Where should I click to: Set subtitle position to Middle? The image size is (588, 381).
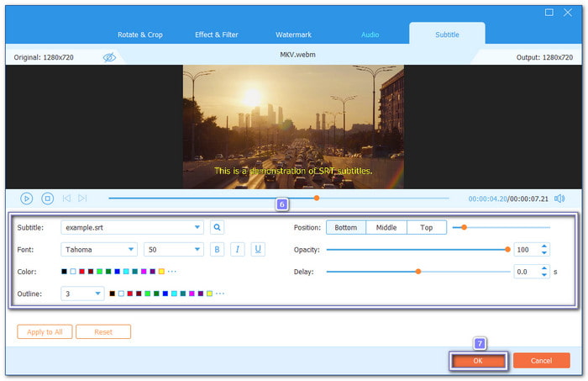(386, 227)
